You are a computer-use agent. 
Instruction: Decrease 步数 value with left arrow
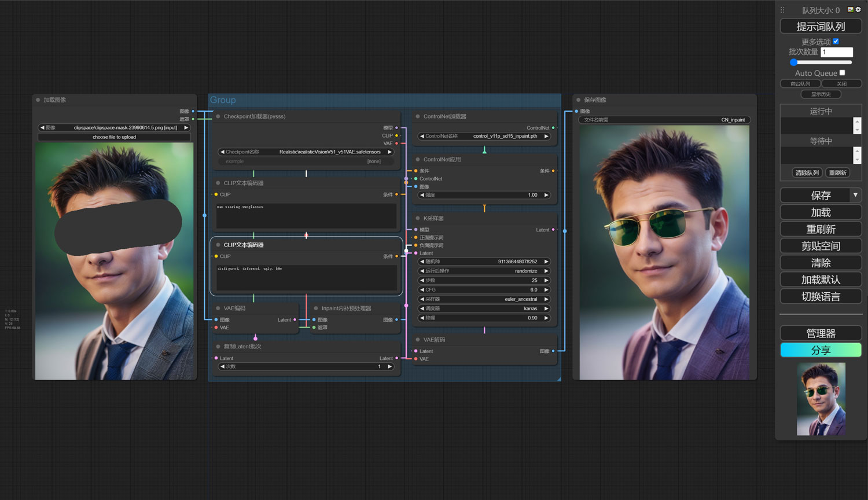coord(422,281)
